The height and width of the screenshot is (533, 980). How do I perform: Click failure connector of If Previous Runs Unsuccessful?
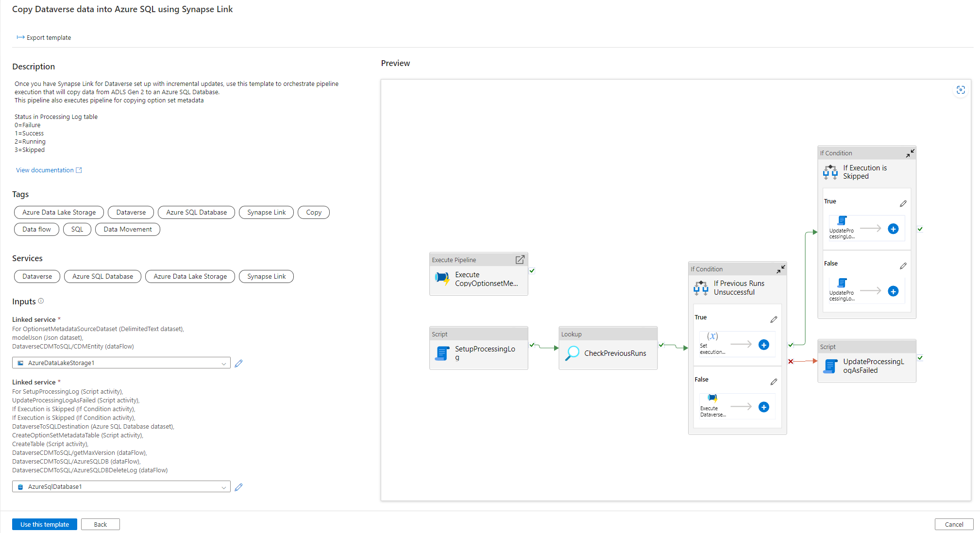pos(791,361)
